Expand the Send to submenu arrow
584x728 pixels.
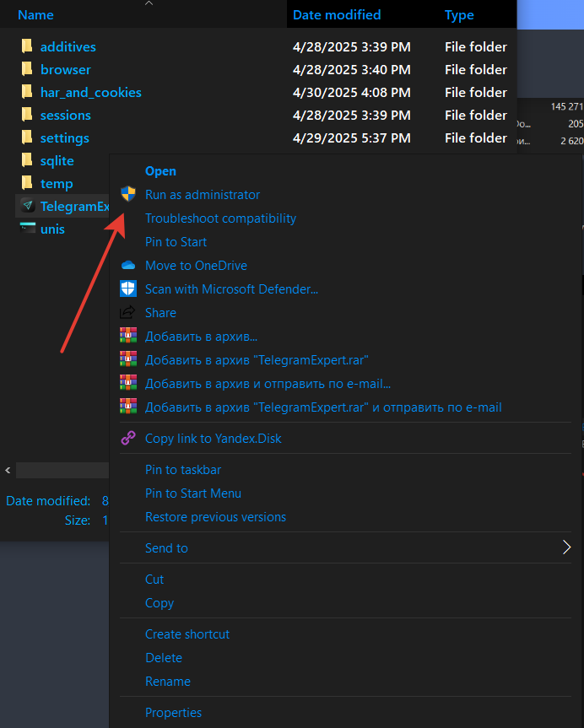tap(566, 548)
